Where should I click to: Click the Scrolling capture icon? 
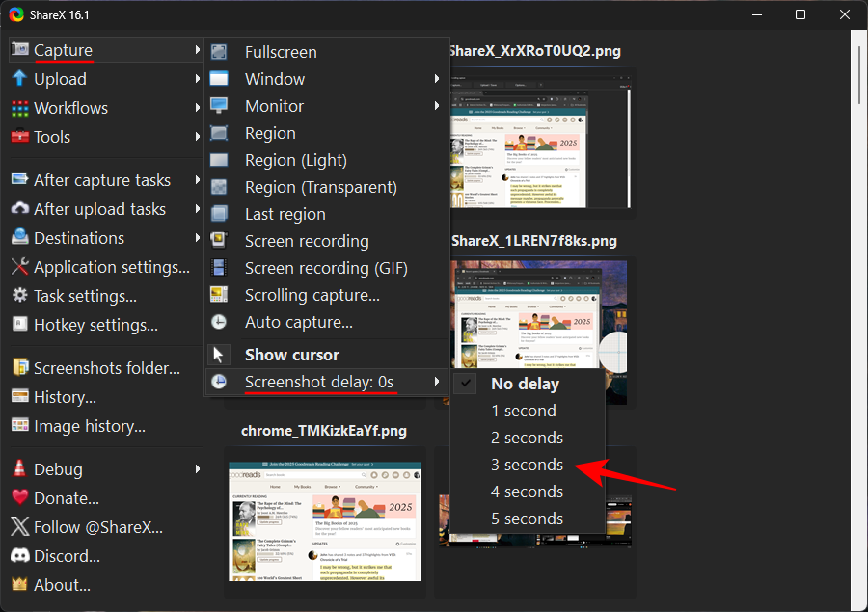tap(220, 295)
